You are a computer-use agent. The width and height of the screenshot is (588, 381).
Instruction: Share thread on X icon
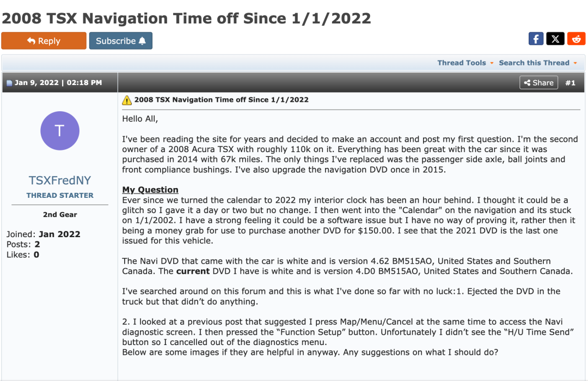(555, 39)
